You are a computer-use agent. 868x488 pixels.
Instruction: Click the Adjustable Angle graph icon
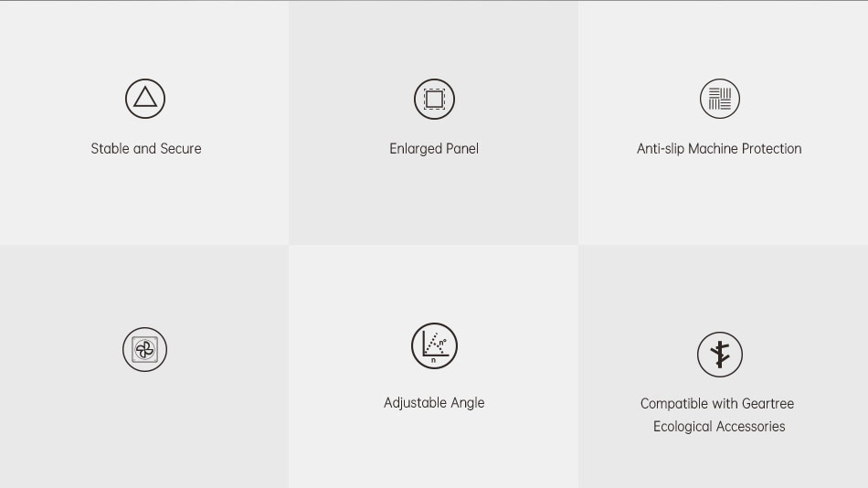[x=434, y=346]
